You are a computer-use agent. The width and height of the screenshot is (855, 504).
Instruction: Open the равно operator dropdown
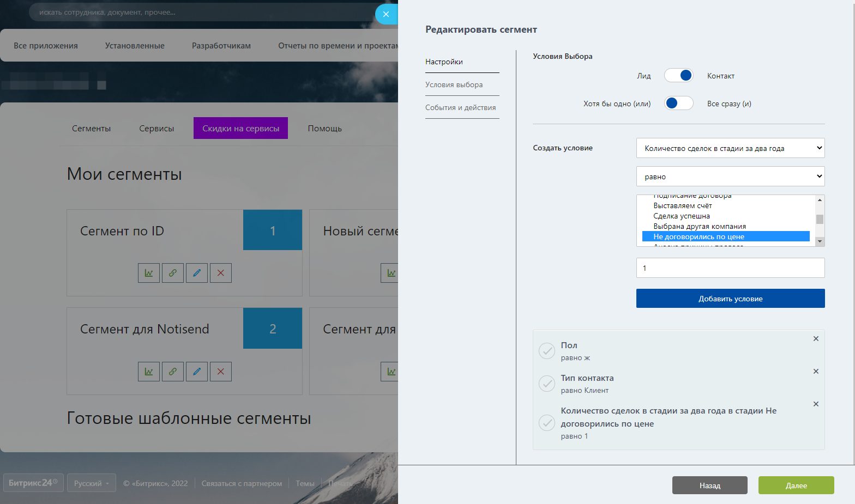pyautogui.click(x=730, y=177)
